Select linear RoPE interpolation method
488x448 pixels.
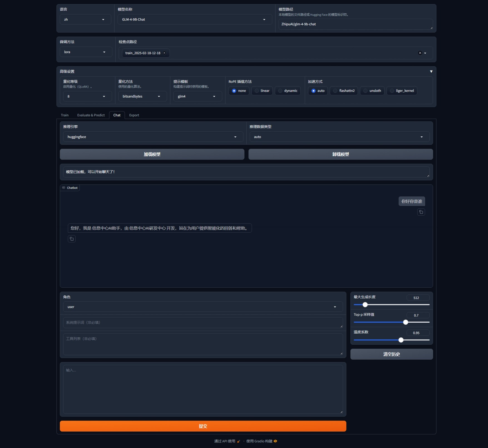[x=257, y=91]
